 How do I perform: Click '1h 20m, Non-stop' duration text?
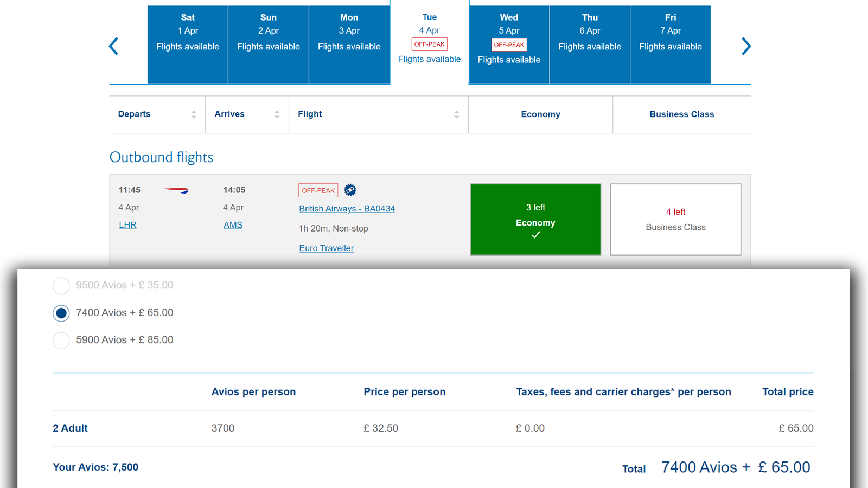coord(334,228)
